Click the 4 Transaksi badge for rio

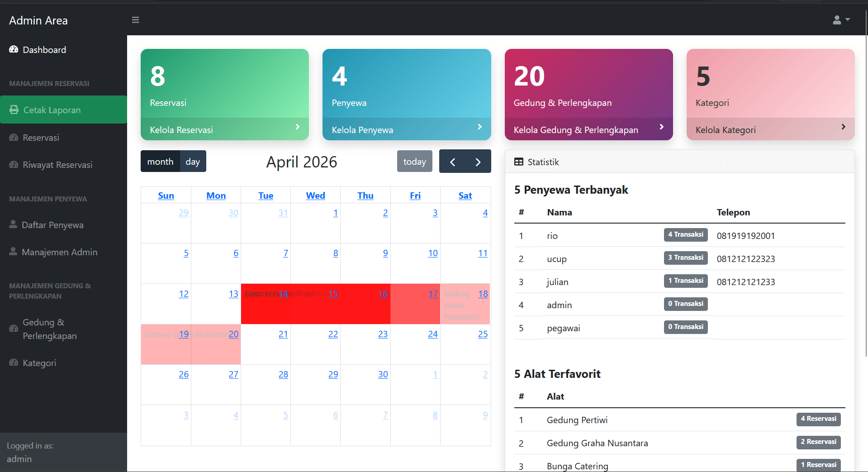pyautogui.click(x=686, y=234)
